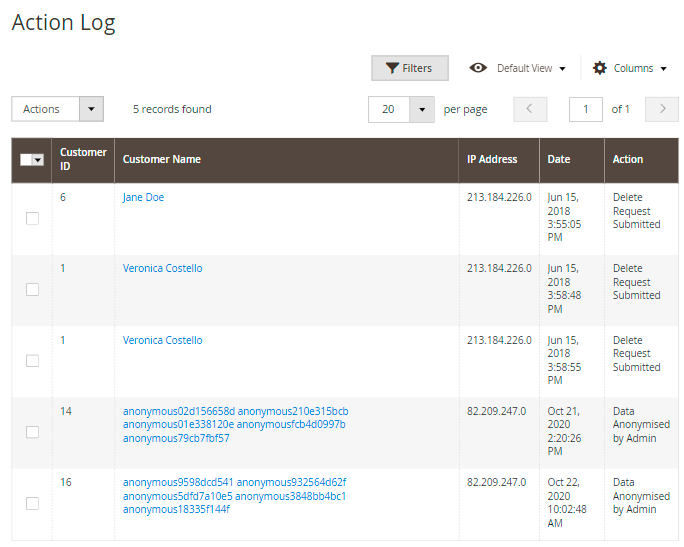Go to previous page arrow
This screenshot has width=684, height=547.
tap(530, 109)
